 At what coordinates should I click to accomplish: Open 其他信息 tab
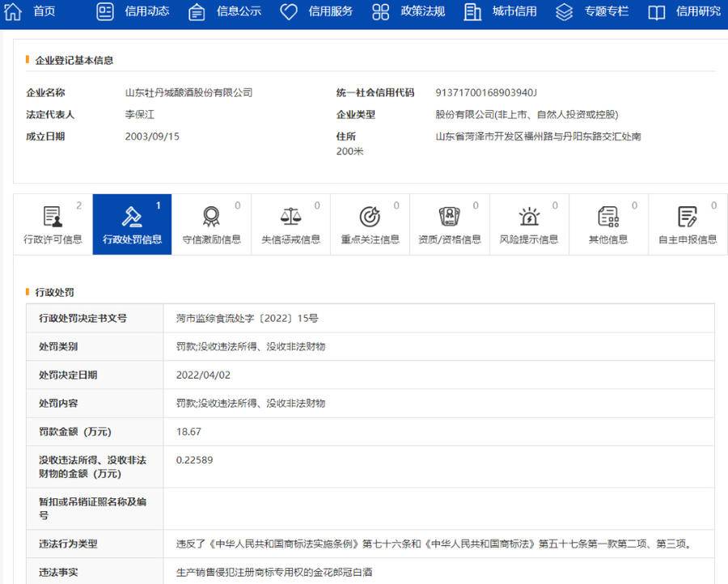coord(607,225)
